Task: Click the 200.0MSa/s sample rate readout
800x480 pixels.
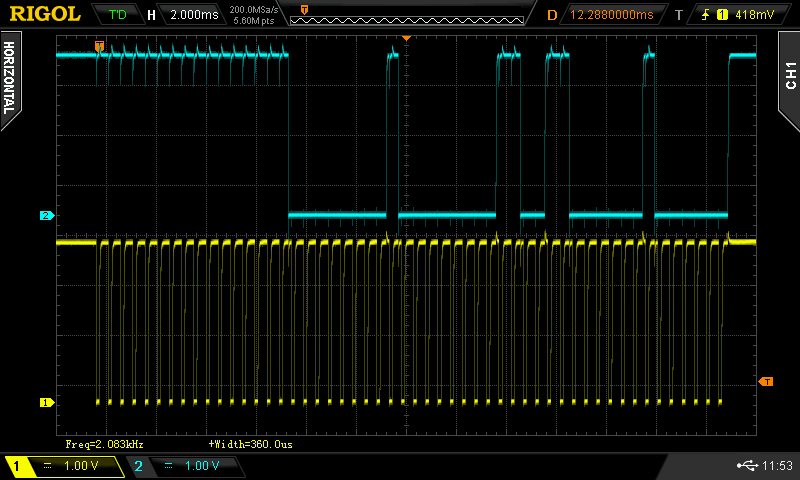Action: click(x=254, y=10)
